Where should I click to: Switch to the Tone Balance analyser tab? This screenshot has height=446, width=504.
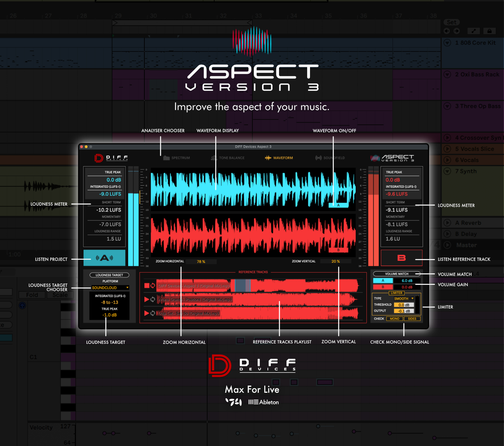(228, 158)
